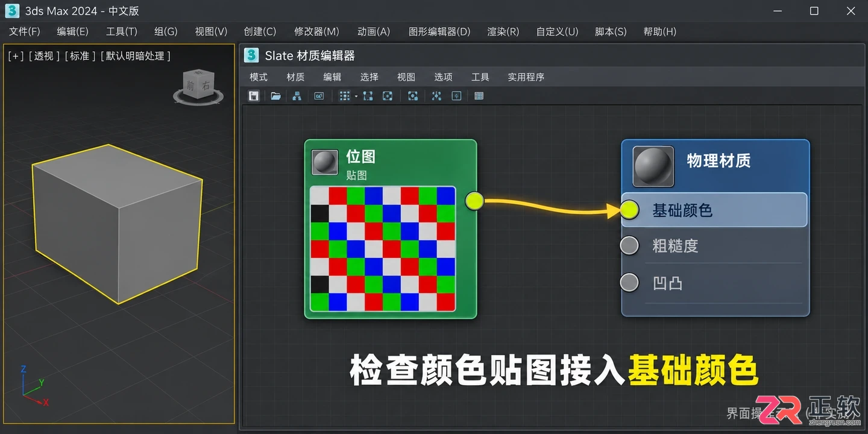
Task: Click the open folder toolbar icon
Action: tap(275, 96)
